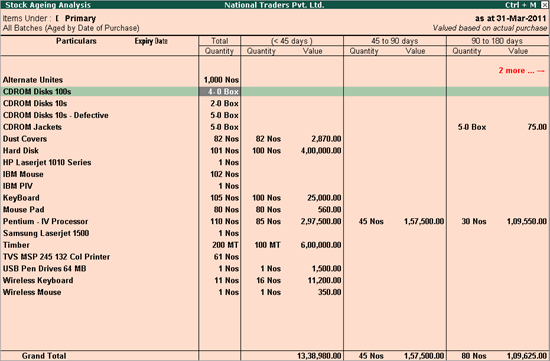Click Pentium value 2,97,500.00
The image size is (550, 361).
321,221
